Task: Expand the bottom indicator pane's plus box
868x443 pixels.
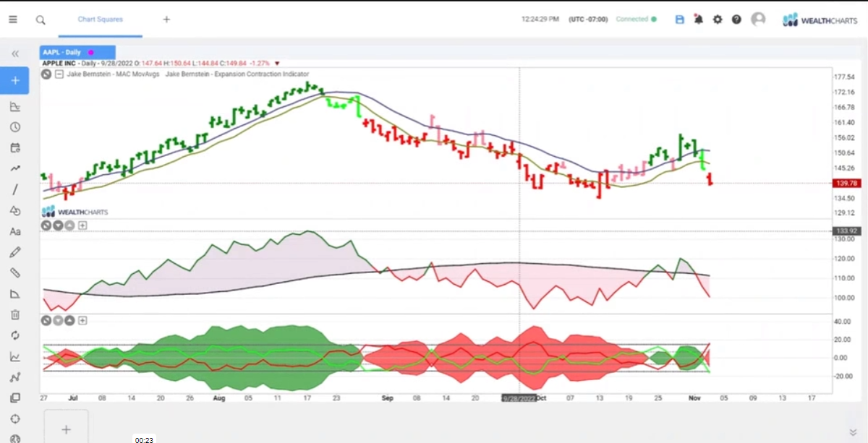Action: 82,320
